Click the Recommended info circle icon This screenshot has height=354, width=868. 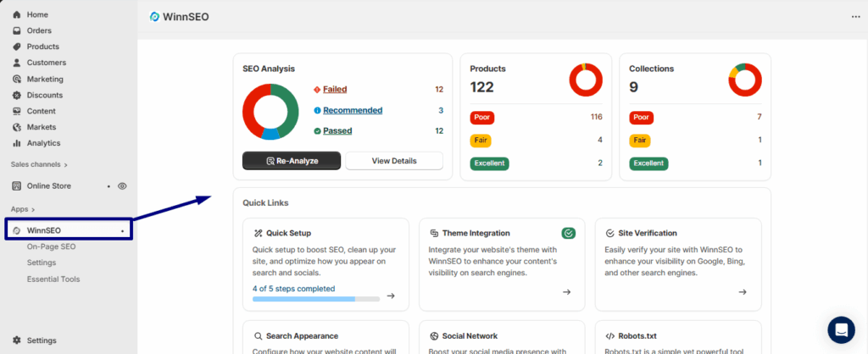click(317, 110)
